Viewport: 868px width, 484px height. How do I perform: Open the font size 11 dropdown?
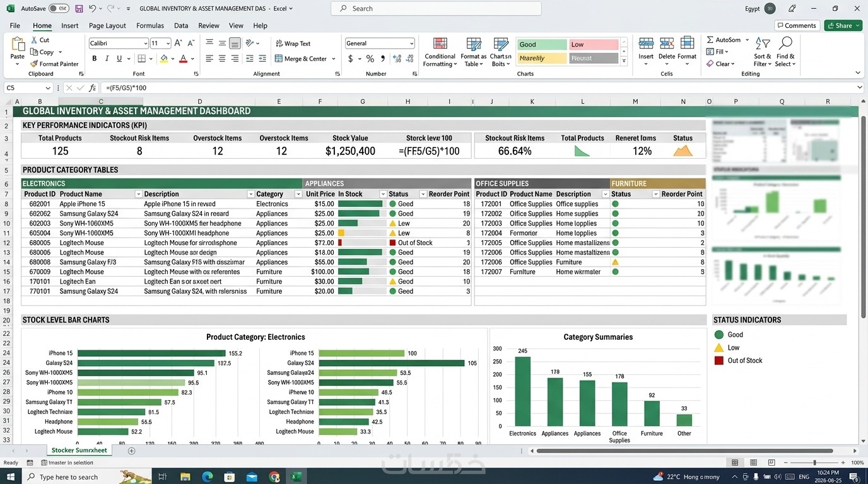pos(168,43)
